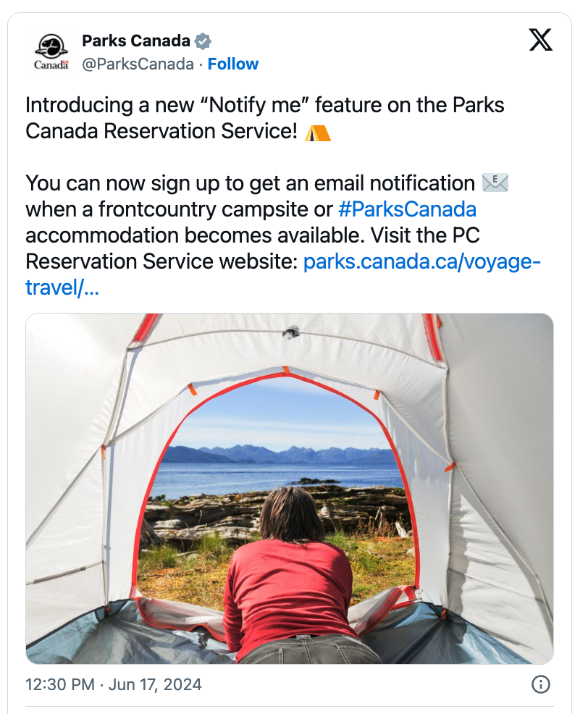The height and width of the screenshot is (714, 588).
Task: Open the info icon beside the timestamp
Action: click(541, 684)
